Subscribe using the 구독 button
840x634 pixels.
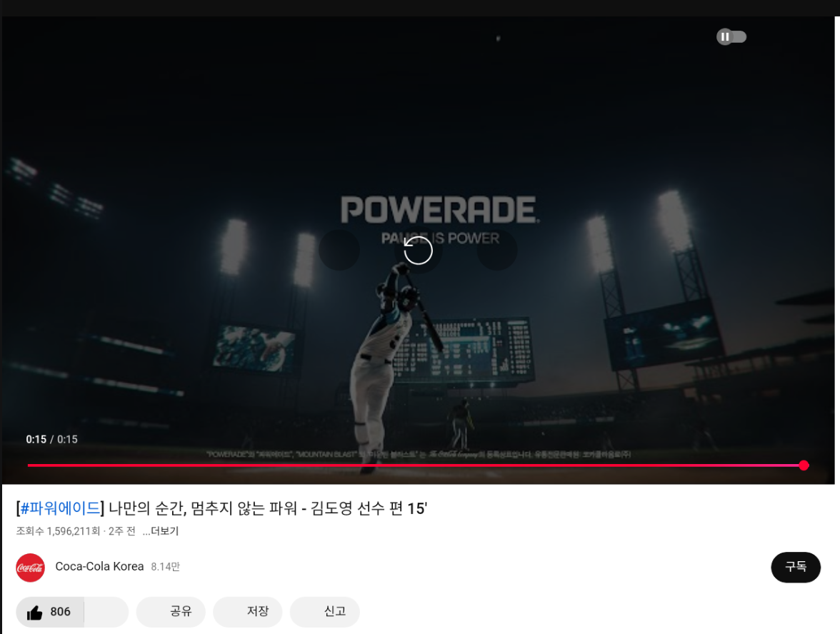point(796,567)
